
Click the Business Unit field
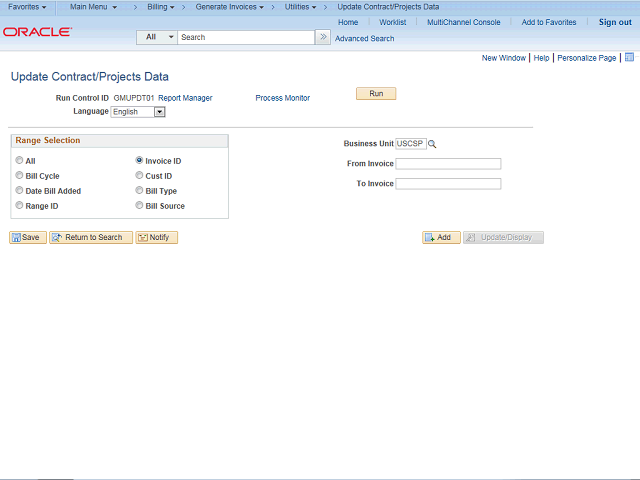coord(411,144)
